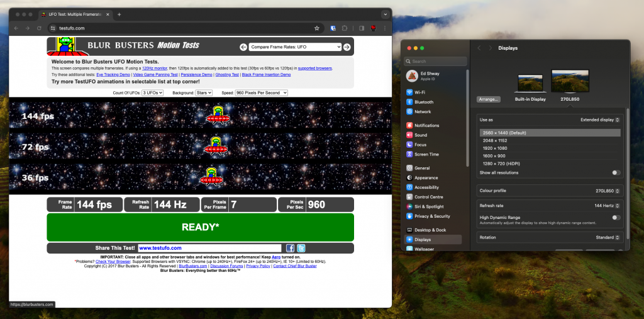Click the Blur Busters alien logo

click(68, 47)
